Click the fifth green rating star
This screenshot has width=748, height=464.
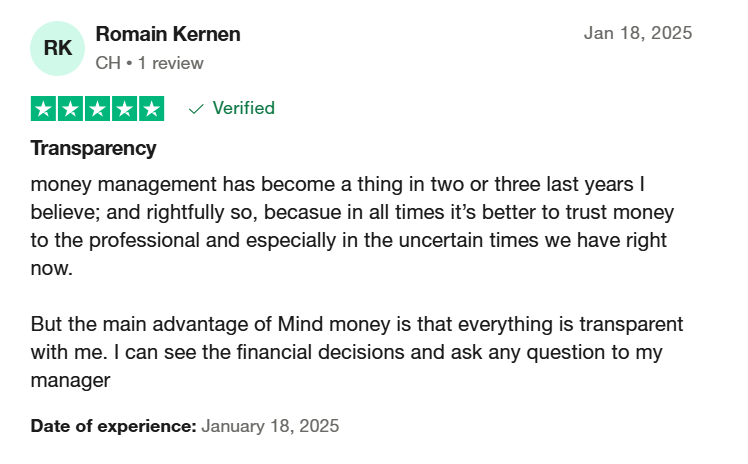tap(152, 109)
